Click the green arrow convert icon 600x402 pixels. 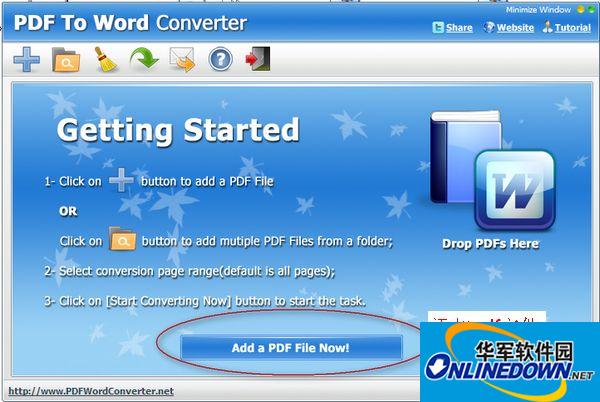(143, 59)
